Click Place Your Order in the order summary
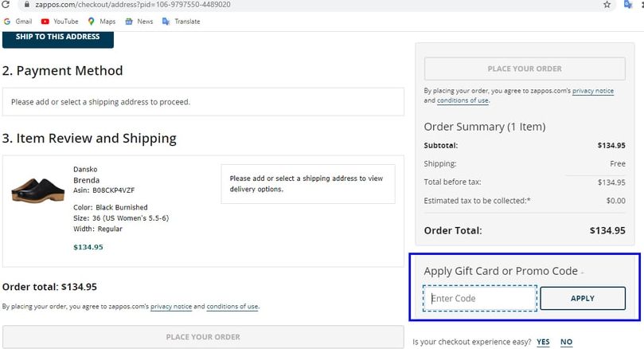Viewport: 644px width, 349px height. 525,69
